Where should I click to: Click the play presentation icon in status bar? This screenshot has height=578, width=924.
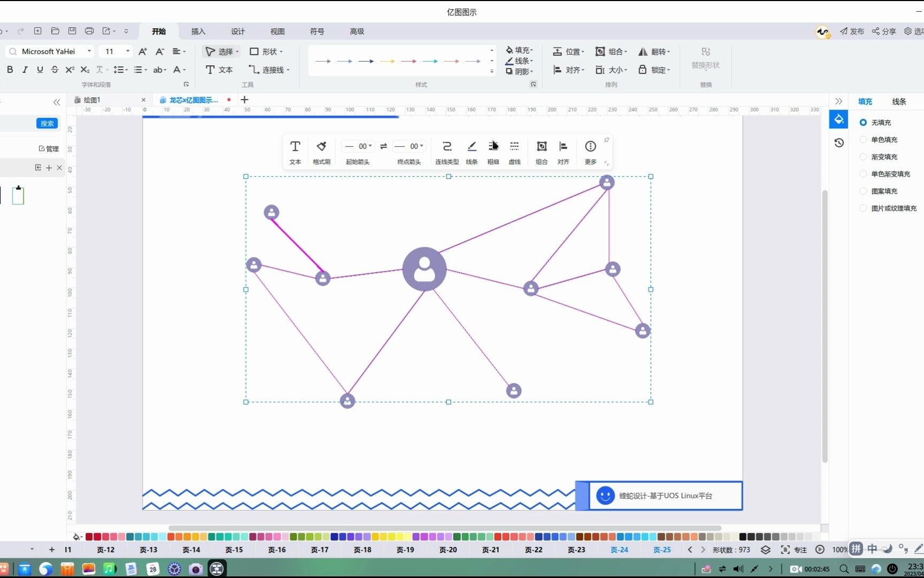pos(820,550)
